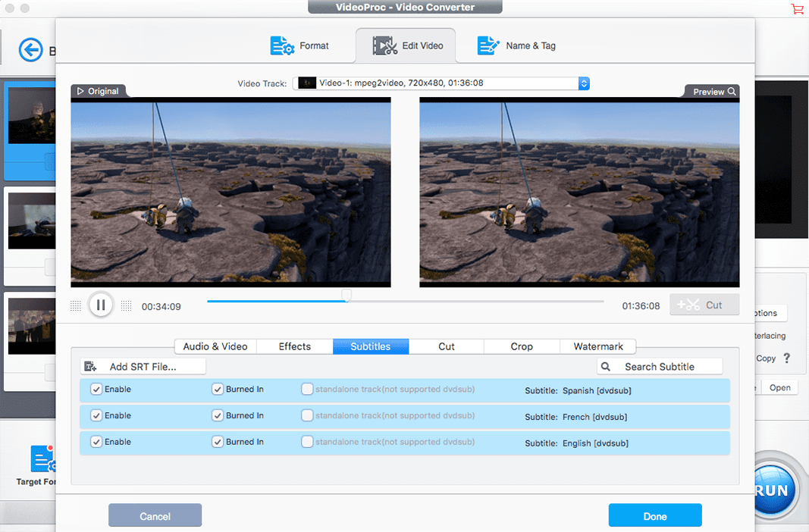Click the Spanish [dvdsub] subtitle label
Screen dimensions: 809x532
tap(597, 391)
